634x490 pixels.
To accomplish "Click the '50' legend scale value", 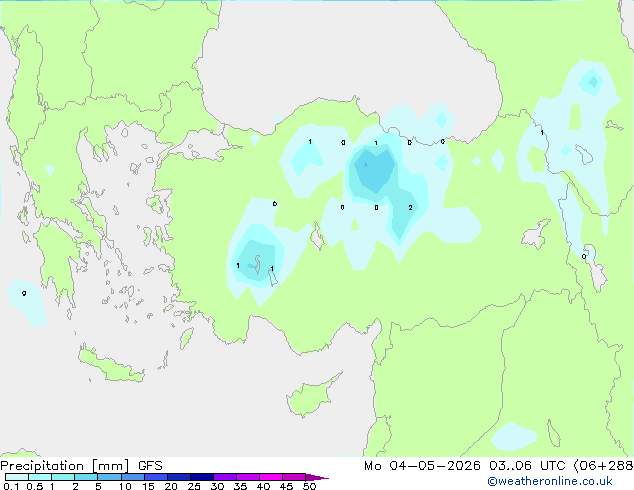I will pos(309,486).
